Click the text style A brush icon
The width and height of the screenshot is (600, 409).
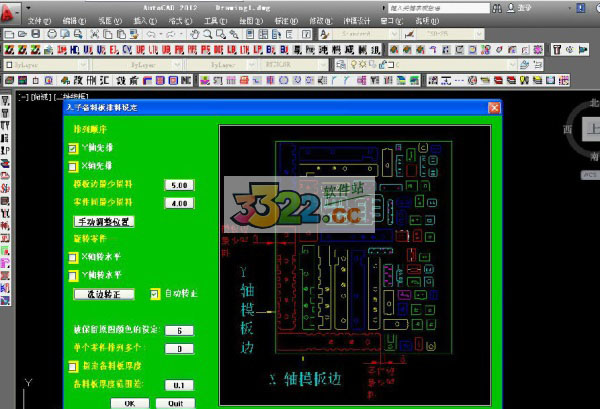coord(324,34)
